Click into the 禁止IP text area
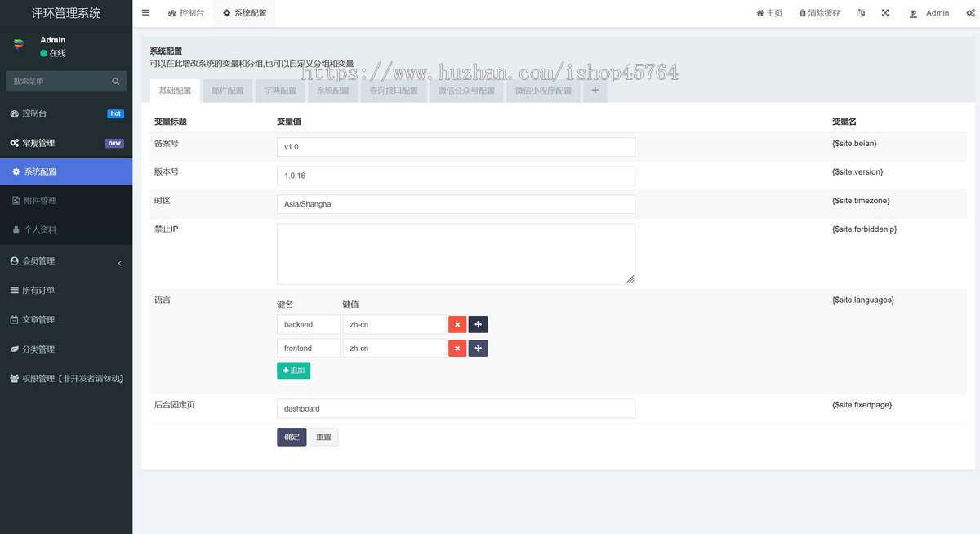Image resolution: width=980 pixels, height=534 pixels. 456,254
